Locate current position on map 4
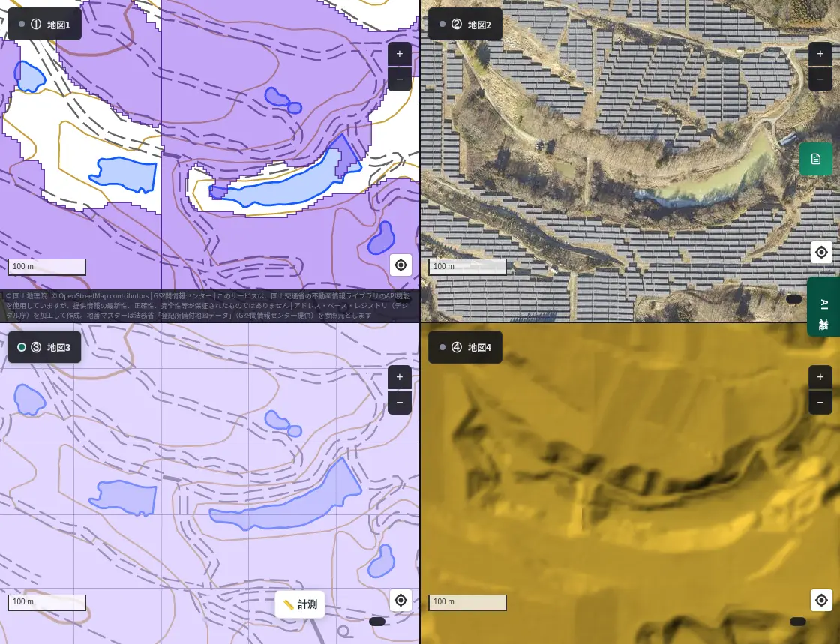The height and width of the screenshot is (644, 840). click(821, 600)
